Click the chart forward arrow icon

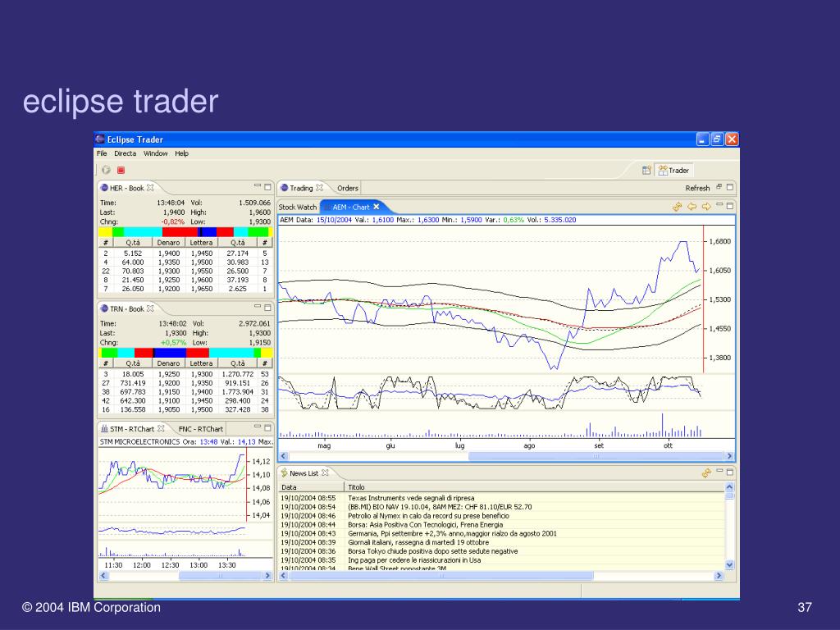click(x=706, y=206)
